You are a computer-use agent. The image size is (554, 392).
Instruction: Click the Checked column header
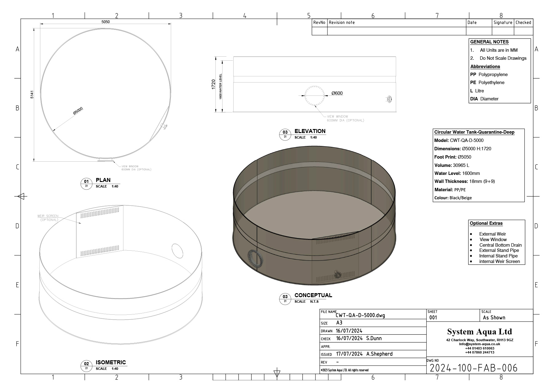[x=523, y=22]
